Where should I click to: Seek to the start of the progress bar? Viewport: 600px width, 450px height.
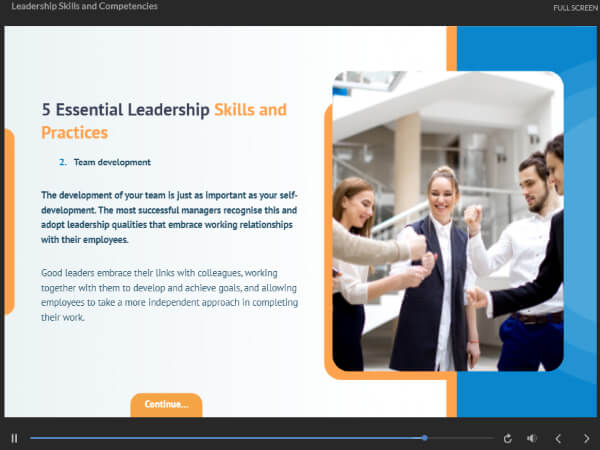(32, 438)
